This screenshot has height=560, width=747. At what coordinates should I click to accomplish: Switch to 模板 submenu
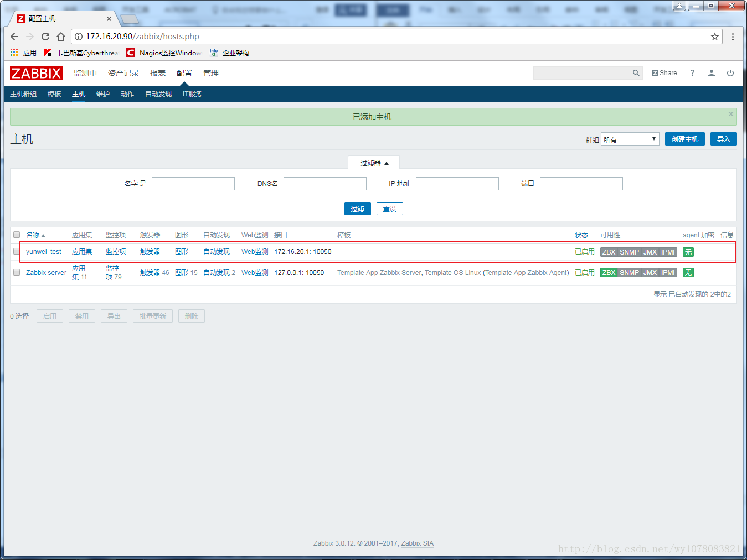pyautogui.click(x=54, y=94)
